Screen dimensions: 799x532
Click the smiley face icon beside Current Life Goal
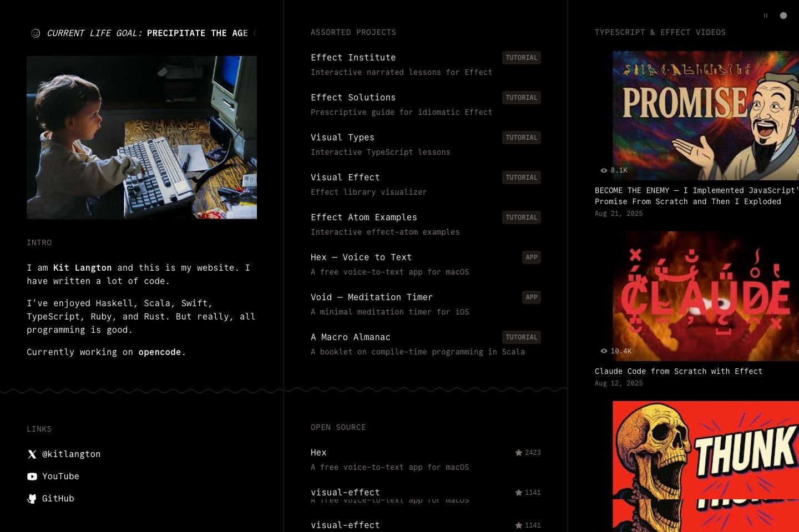click(36, 33)
